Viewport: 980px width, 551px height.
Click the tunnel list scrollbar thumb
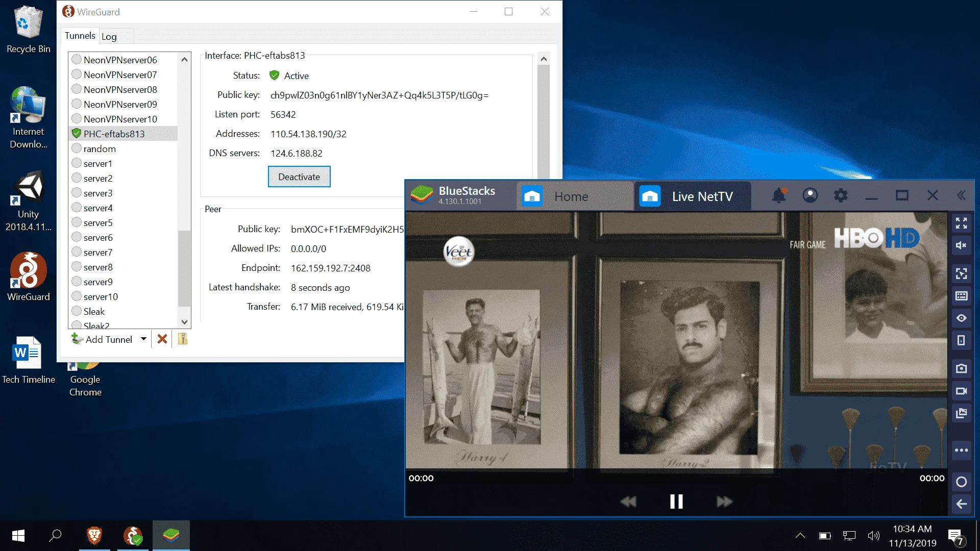(184, 268)
